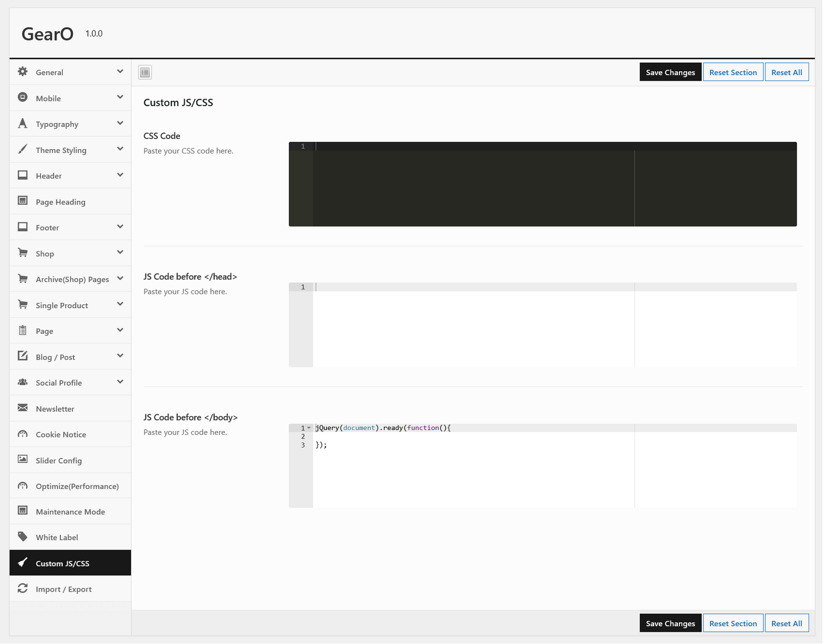Open the Maintenance Mode settings
823x644 pixels.
[x=70, y=512]
